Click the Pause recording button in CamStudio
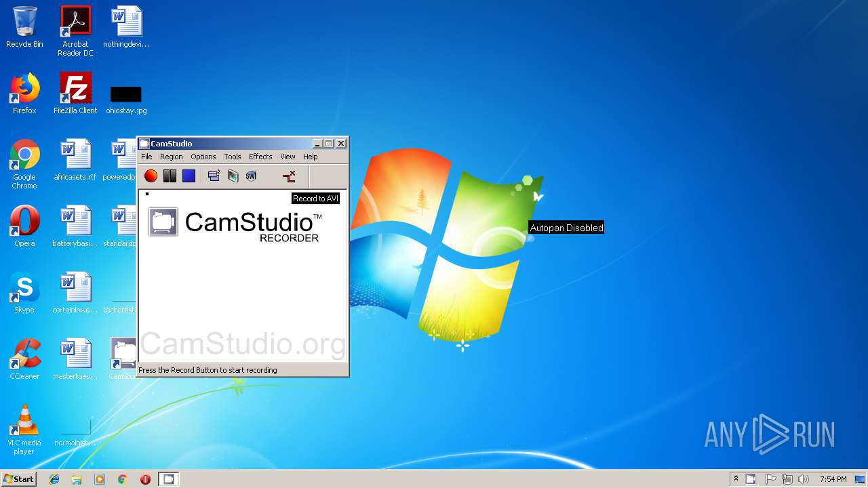The width and height of the screenshot is (868, 488). [x=170, y=176]
